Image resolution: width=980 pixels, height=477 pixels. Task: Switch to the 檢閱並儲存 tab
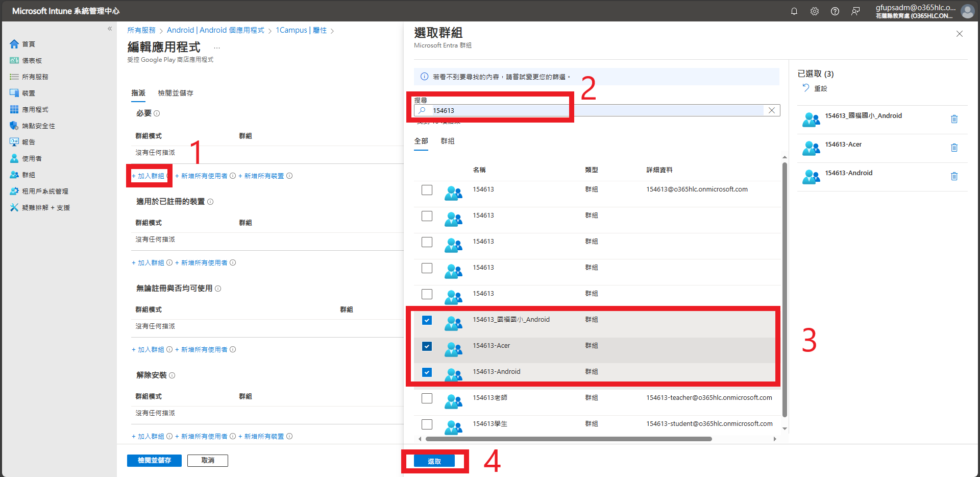click(176, 93)
